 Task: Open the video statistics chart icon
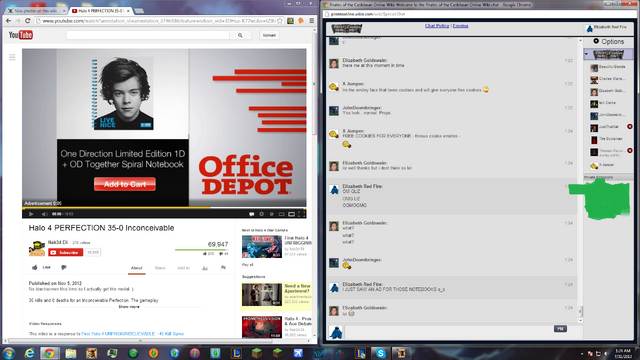pyautogui.click(x=205, y=268)
